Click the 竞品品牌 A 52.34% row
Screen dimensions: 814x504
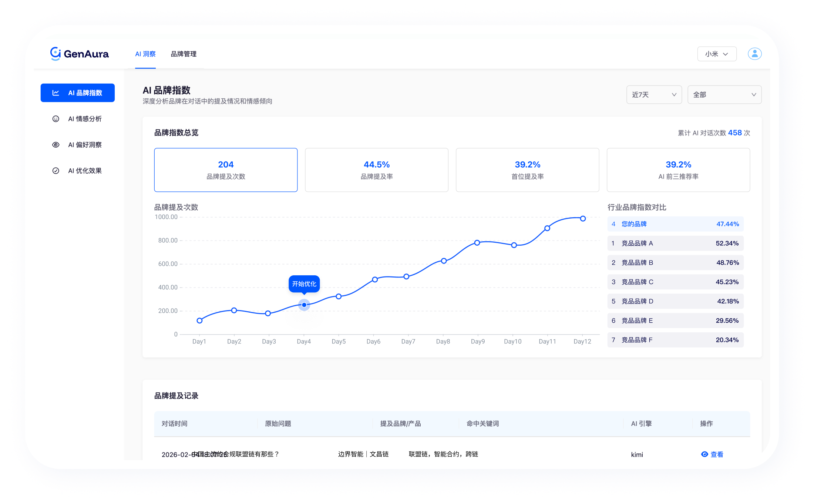(x=675, y=243)
